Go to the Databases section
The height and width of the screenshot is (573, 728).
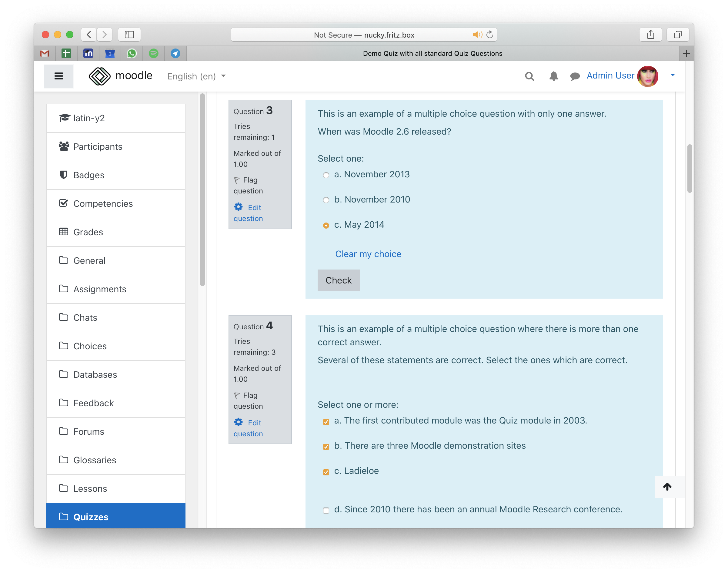click(x=116, y=375)
